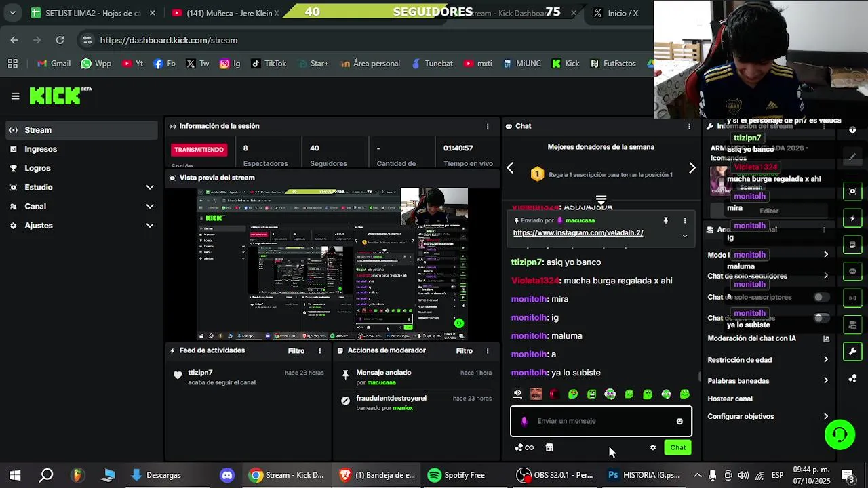Click Hostear canal option
868x488 pixels.
pyautogui.click(x=730, y=399)
